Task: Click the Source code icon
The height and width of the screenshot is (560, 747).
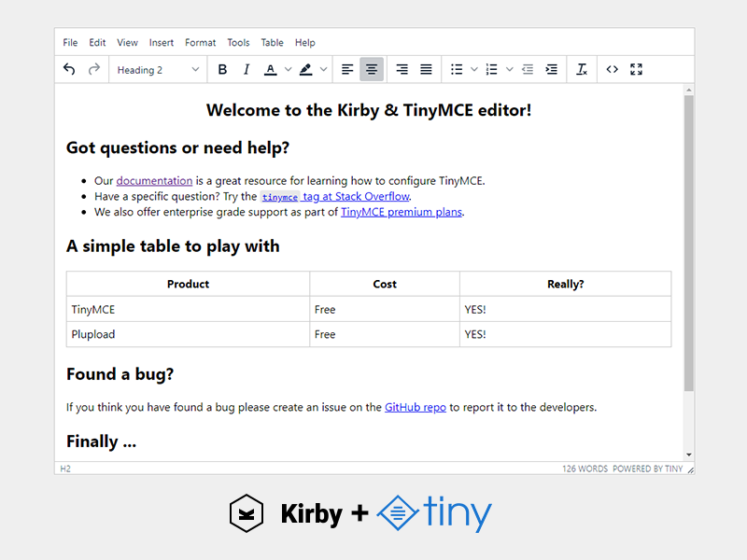Action: 613,69
